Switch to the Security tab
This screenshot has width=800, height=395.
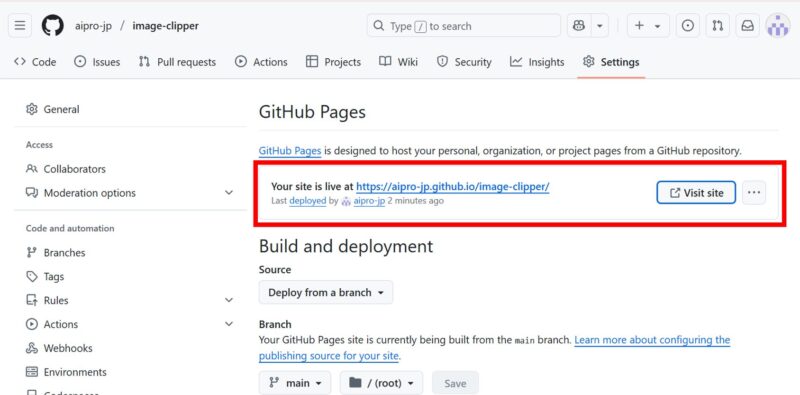(464, 62)
